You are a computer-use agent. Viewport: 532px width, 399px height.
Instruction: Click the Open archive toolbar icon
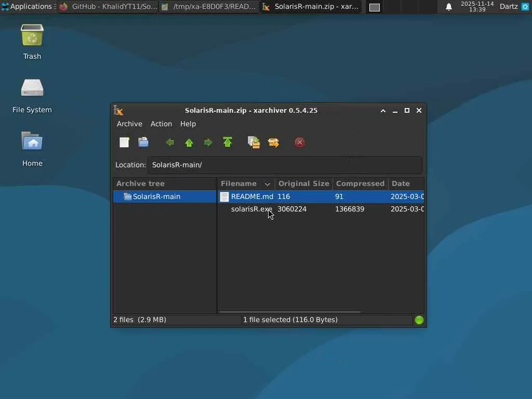click(x=143, y=142)
